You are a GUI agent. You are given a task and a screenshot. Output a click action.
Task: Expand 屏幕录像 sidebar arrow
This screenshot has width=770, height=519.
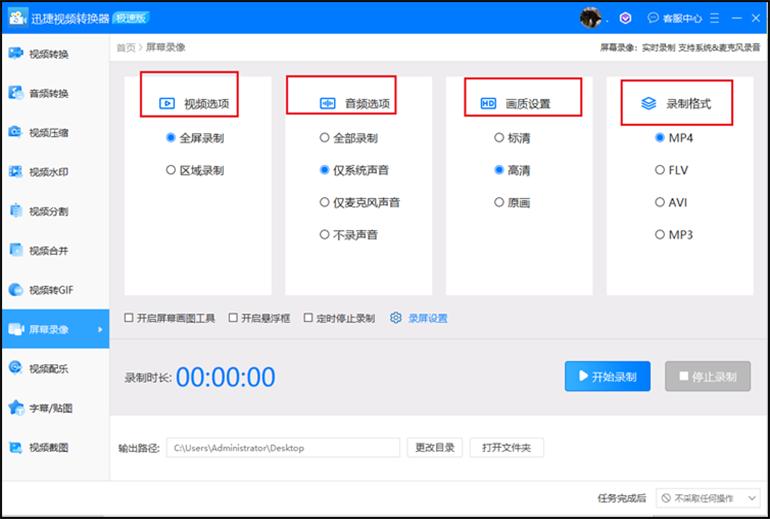click(x=100, y=329)
